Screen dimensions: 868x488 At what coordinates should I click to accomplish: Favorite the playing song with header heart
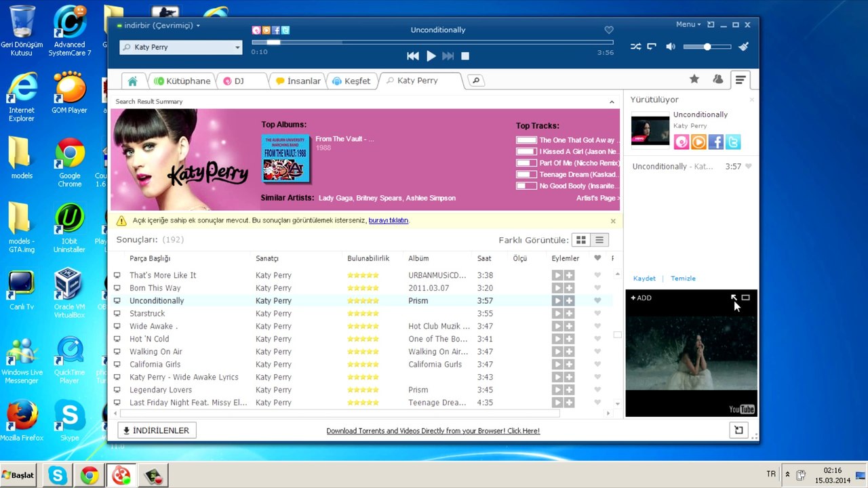coord(609,30)
